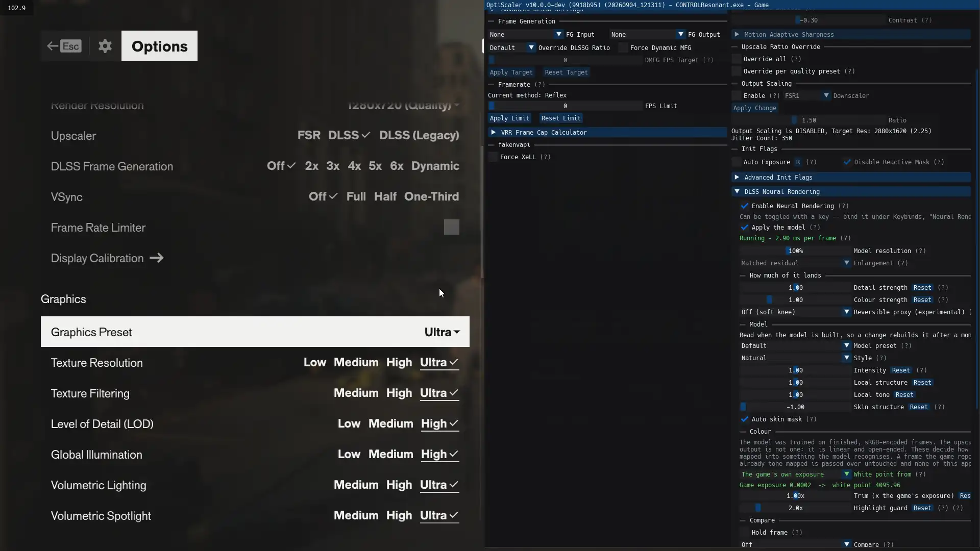Open the Graphics Preset Ultra dropdown

(x=442, y=332)
